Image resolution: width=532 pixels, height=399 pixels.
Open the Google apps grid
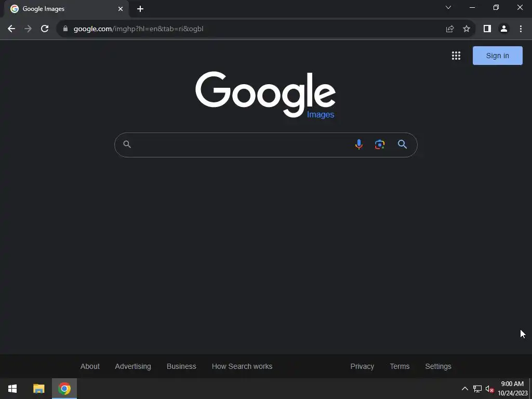456,56
